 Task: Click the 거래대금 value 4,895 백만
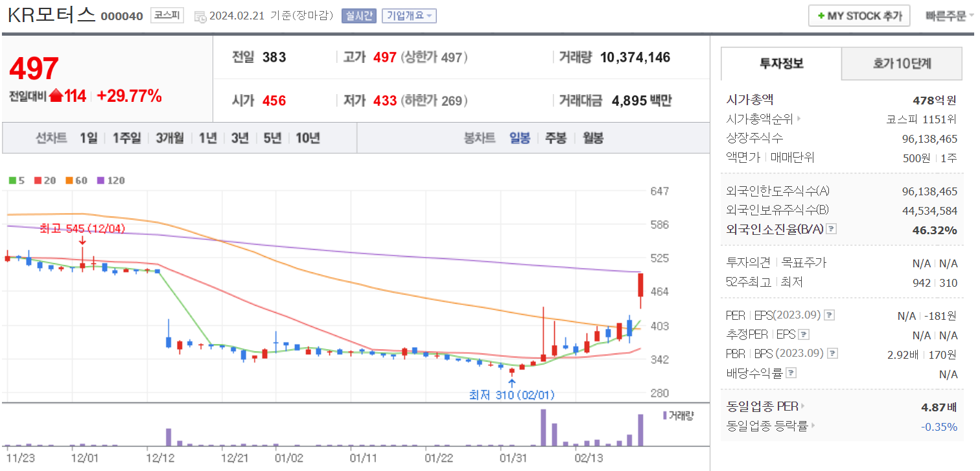(642, 101)
